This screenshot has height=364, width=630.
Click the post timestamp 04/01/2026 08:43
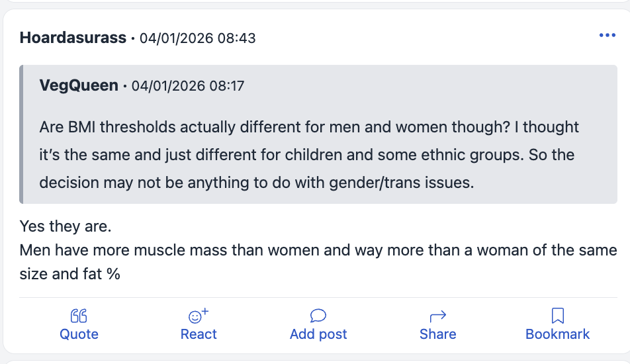click(197, 38)
